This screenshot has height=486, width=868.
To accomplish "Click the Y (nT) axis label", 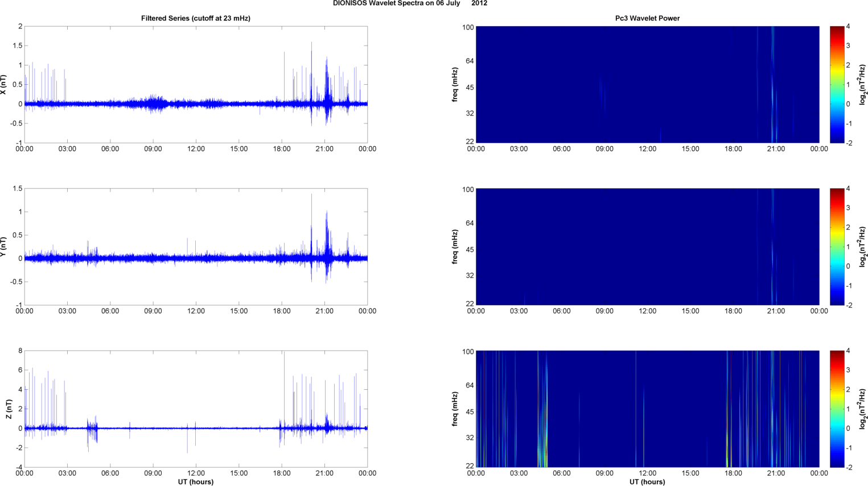I will [x=3, y=247].
